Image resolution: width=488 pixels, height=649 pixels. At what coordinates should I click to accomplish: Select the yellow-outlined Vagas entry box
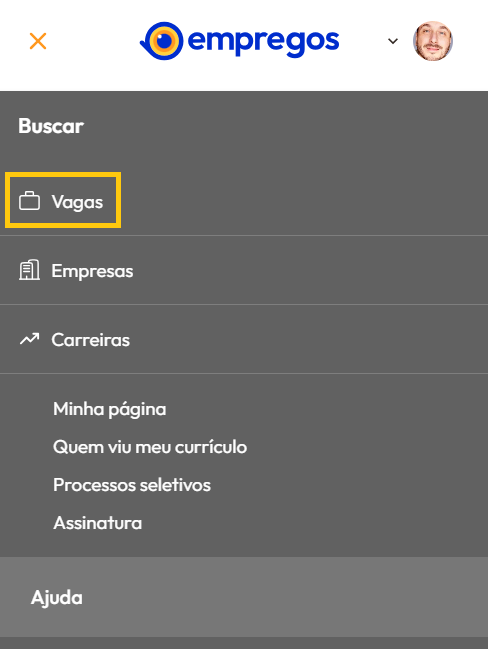[63, 200]
